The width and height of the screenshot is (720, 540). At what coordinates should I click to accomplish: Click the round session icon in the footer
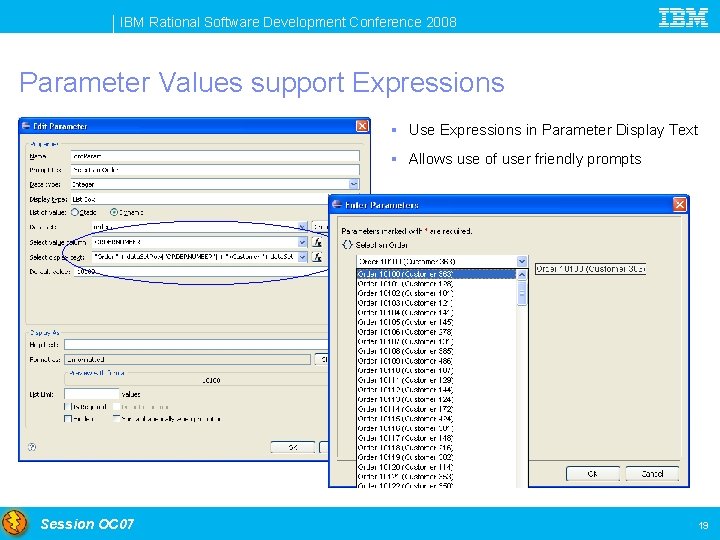click(x=15, y=523)
